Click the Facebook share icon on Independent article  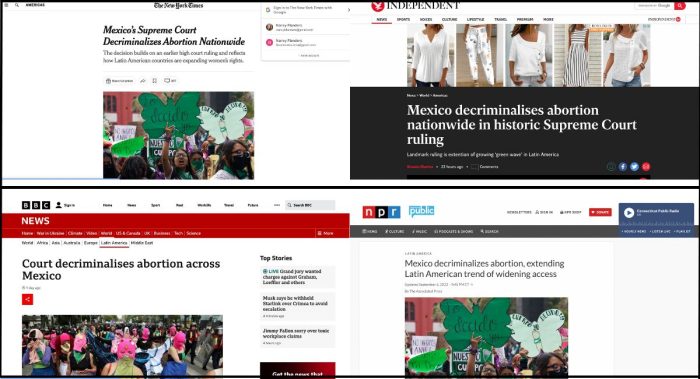coord(623,167)
